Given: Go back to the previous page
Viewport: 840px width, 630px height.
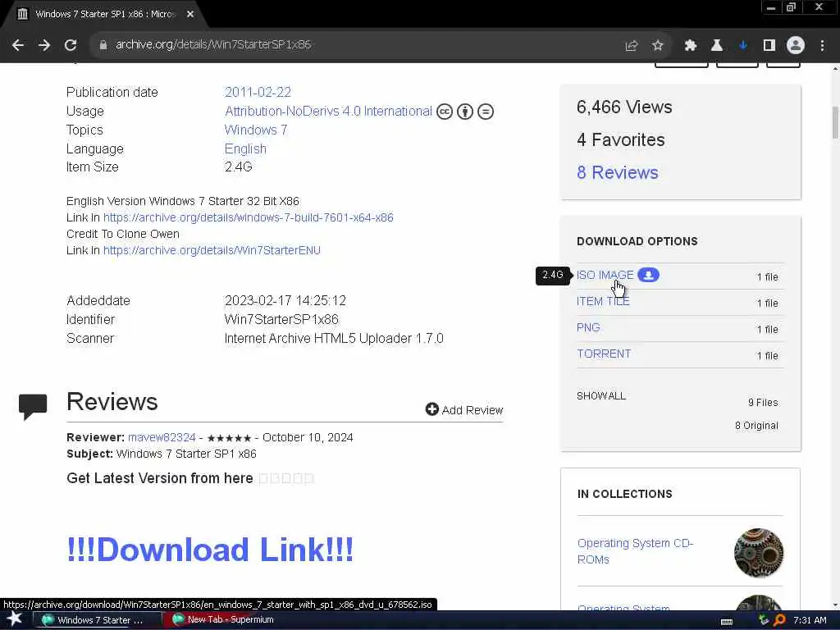Looking at the screenshot, I should 18,45.
